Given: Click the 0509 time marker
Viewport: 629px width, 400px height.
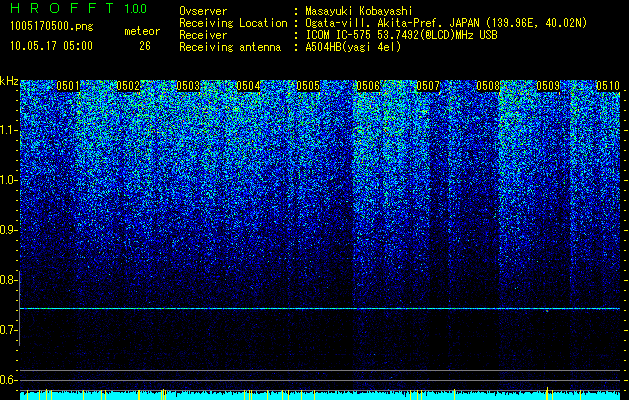Looking at the screenshot, I should tap(548, 86).
